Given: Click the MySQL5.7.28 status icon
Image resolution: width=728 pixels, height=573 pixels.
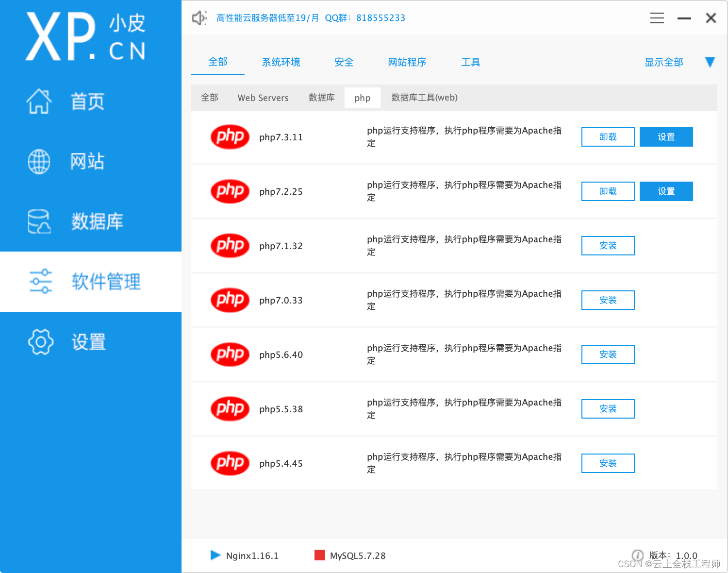Looking at the screenshot, I should (x=320, y=555).
